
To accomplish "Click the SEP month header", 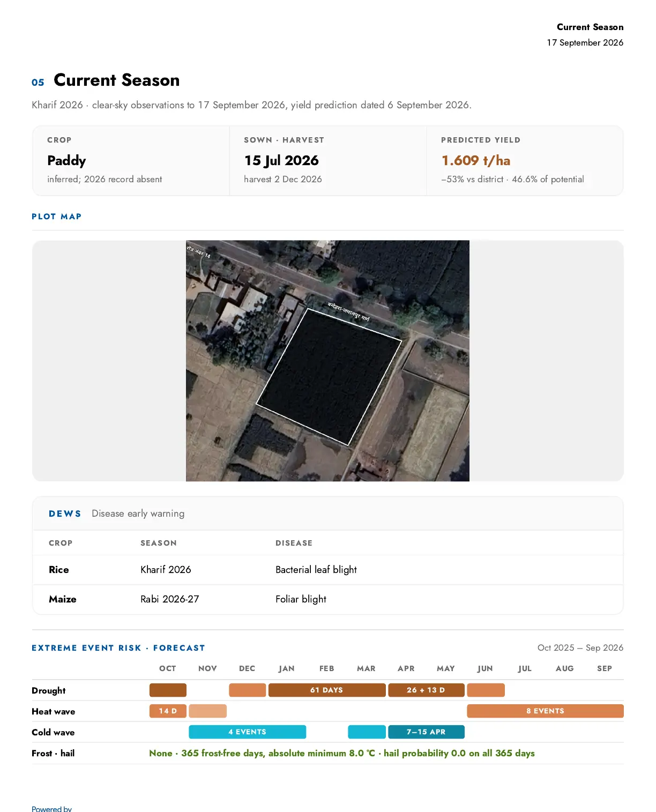I will pos(605,668).
